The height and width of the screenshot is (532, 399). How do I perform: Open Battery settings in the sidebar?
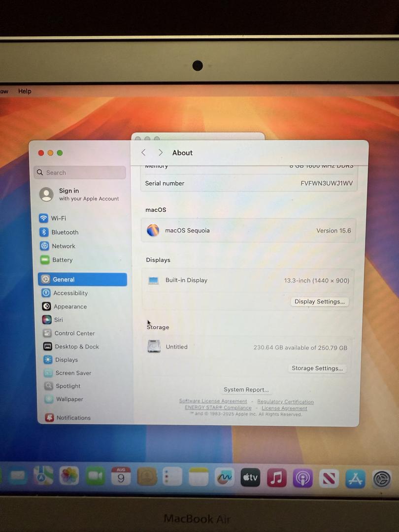pos(57,260)
